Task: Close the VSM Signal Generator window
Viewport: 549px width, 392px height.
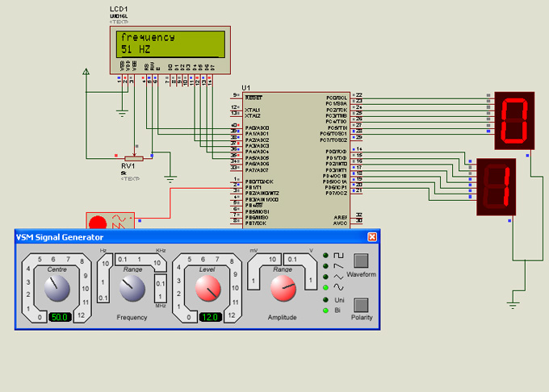Action: 372,237
